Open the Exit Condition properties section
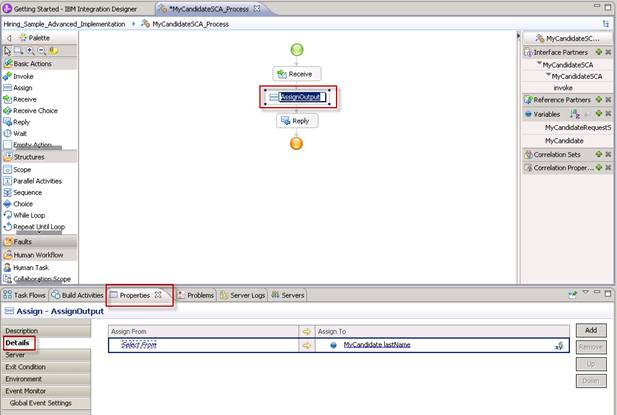617x415 pixels. (28, 367)
